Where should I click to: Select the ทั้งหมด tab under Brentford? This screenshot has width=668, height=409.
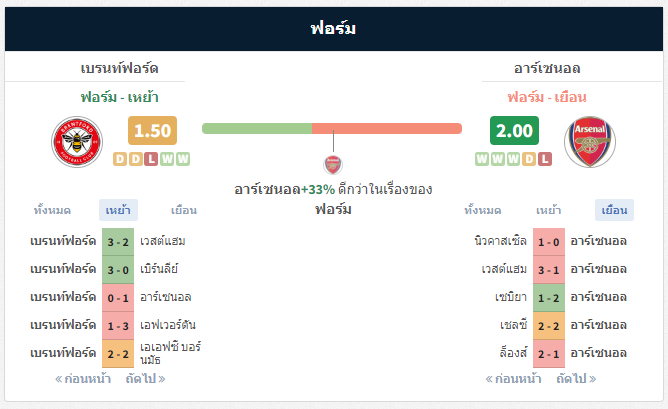[x=52, y=210]
